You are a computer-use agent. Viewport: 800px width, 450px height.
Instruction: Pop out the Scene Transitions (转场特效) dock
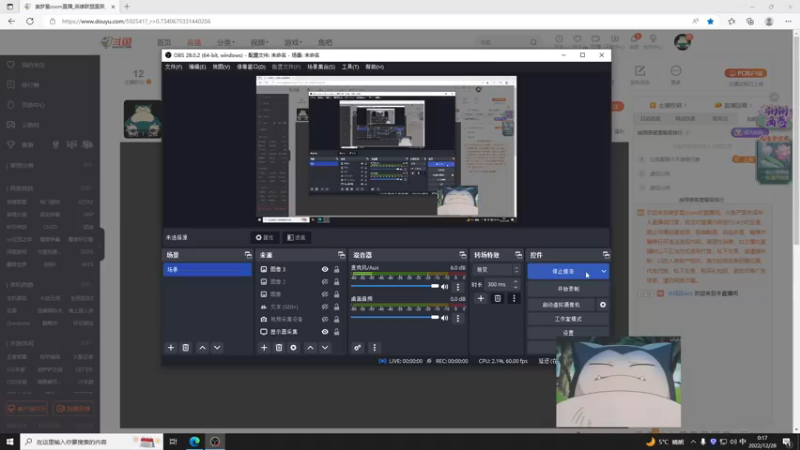(518, 255)
